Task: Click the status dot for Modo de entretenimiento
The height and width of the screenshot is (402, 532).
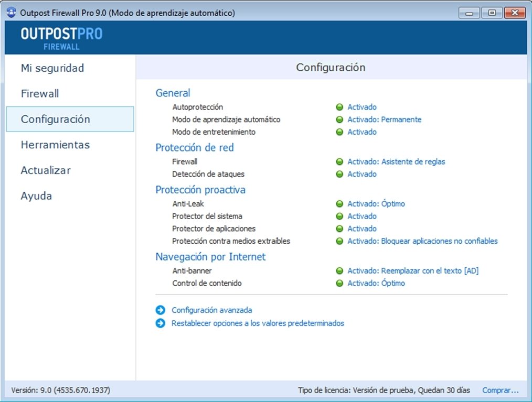Action: 339,132
